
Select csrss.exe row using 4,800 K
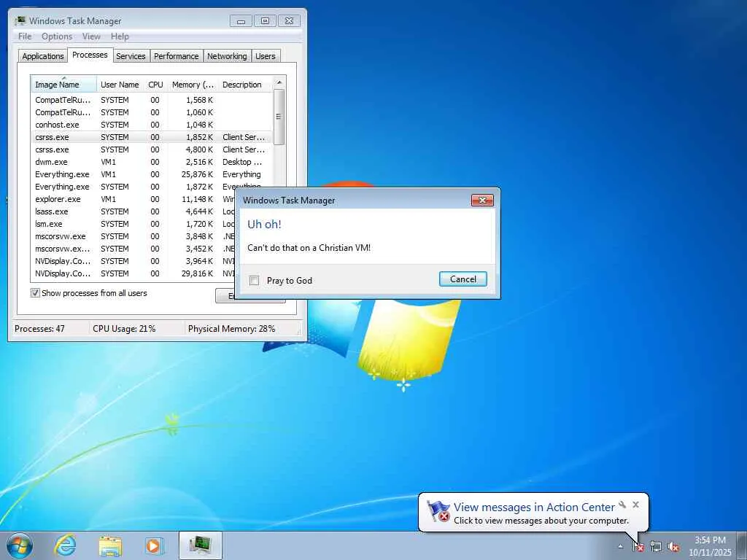(x=152, y=149)
